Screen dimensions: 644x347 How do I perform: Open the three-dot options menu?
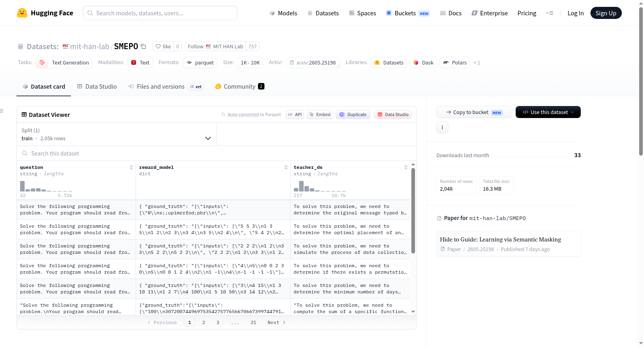(x=442, y=127)
